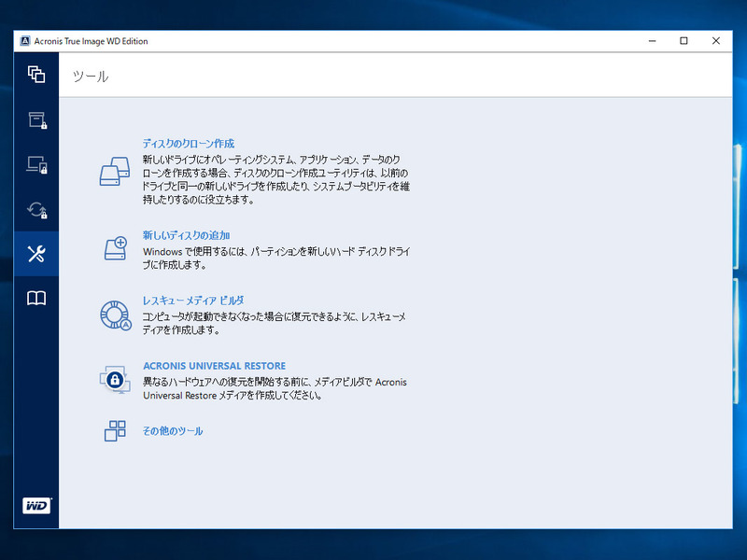Click the disk clone description paragraph
747x560 pixels.
point(275,179)
